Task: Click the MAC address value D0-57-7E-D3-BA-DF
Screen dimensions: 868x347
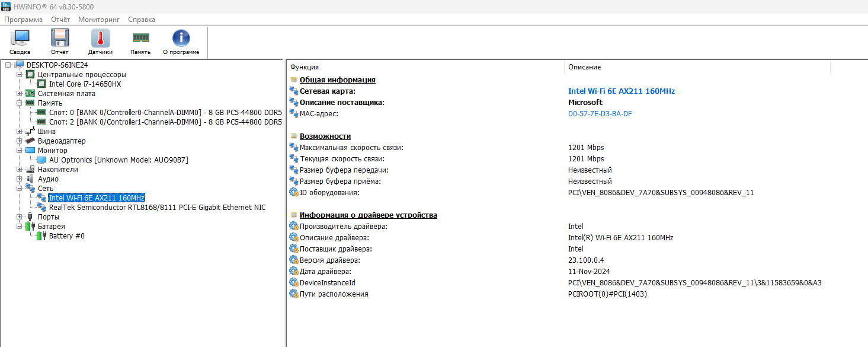Action: [600, 114]
